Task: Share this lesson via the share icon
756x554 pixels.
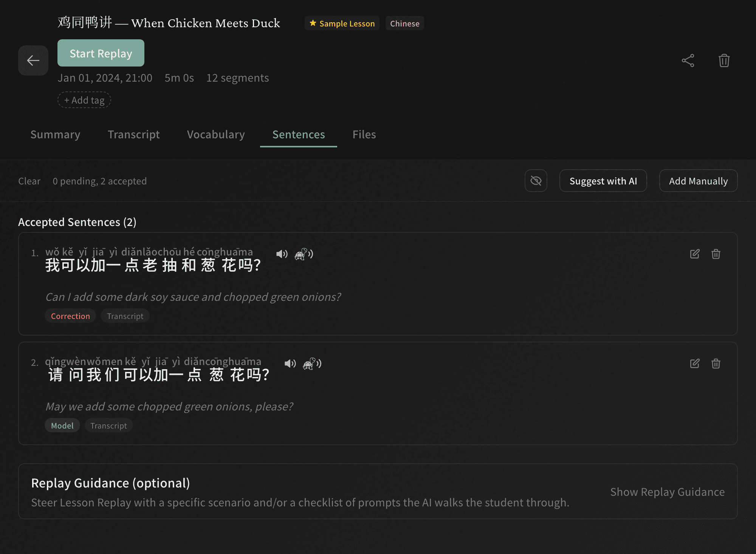Action: pyautogui.click(x=688, y=60)
